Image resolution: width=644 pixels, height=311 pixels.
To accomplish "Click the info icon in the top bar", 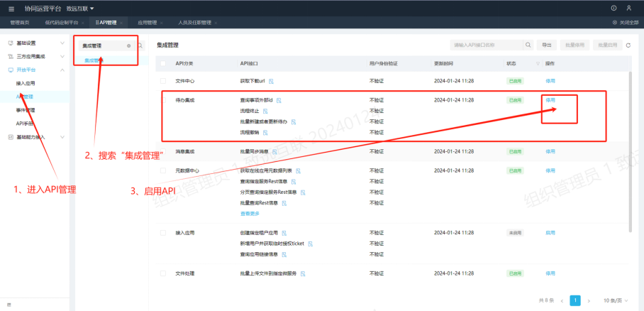I will point(614,8).
